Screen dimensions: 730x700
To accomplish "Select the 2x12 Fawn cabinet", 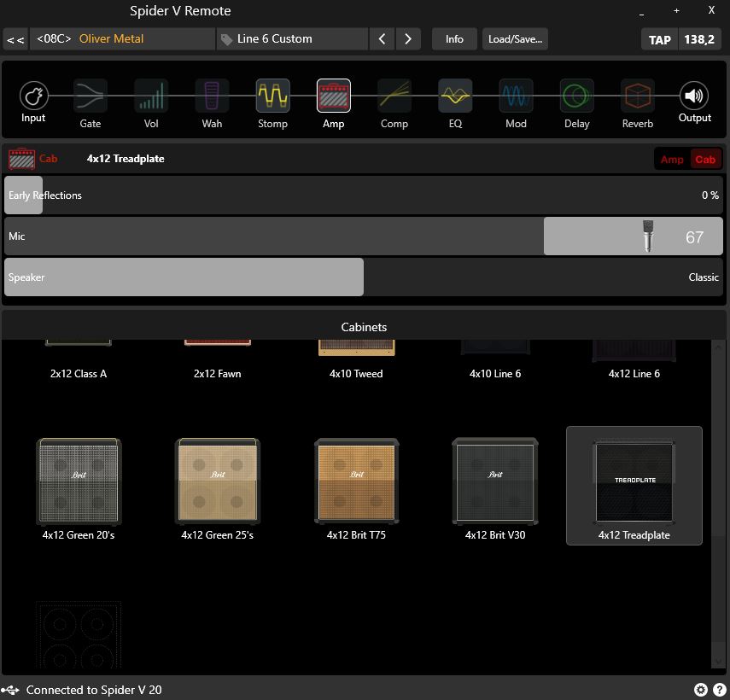I will click(218, 363).
